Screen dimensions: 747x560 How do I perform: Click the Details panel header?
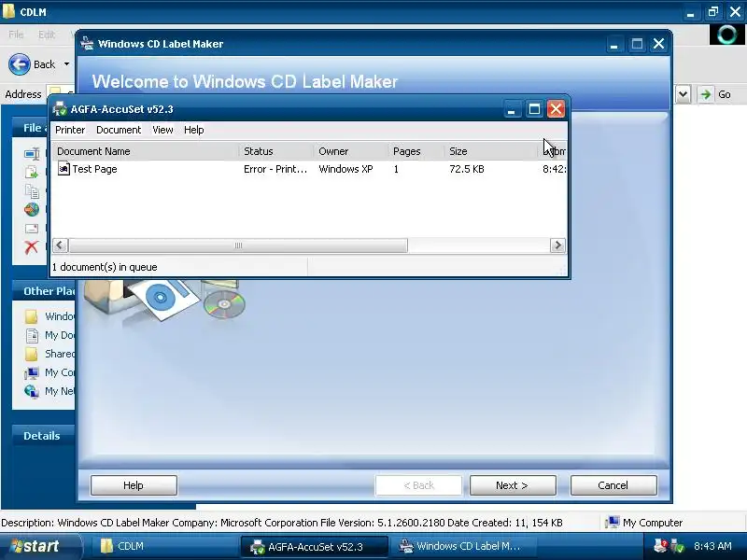[x=44, y=436]
